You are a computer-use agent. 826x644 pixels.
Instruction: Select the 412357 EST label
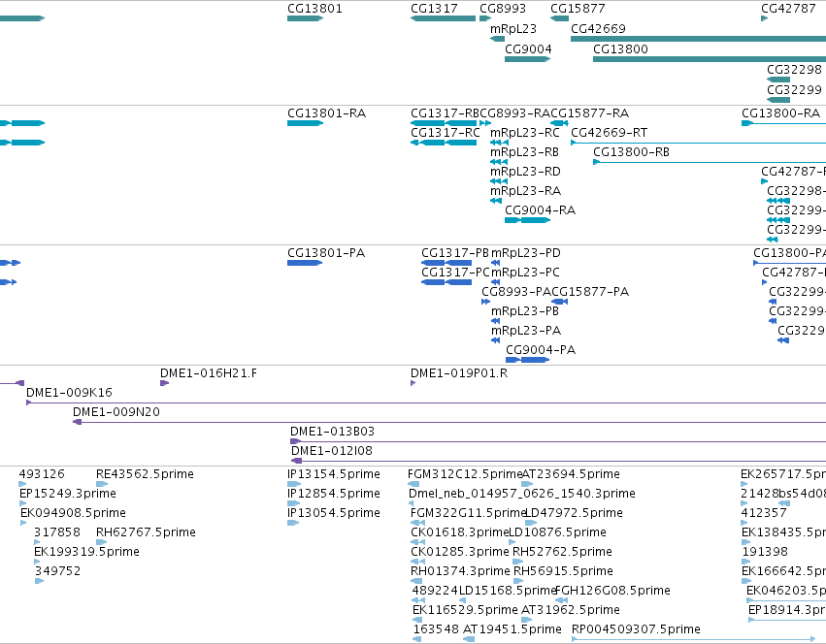(x=764, y=513)
